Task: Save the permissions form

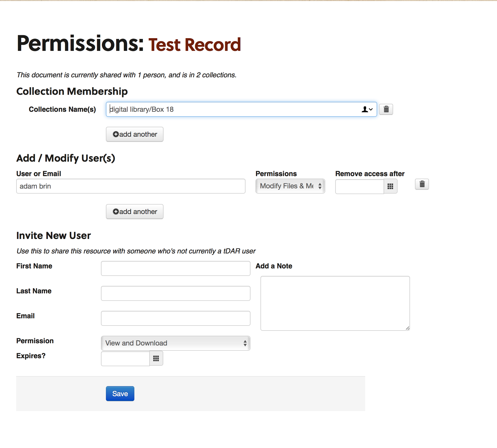Action: [x=120, y=394]
